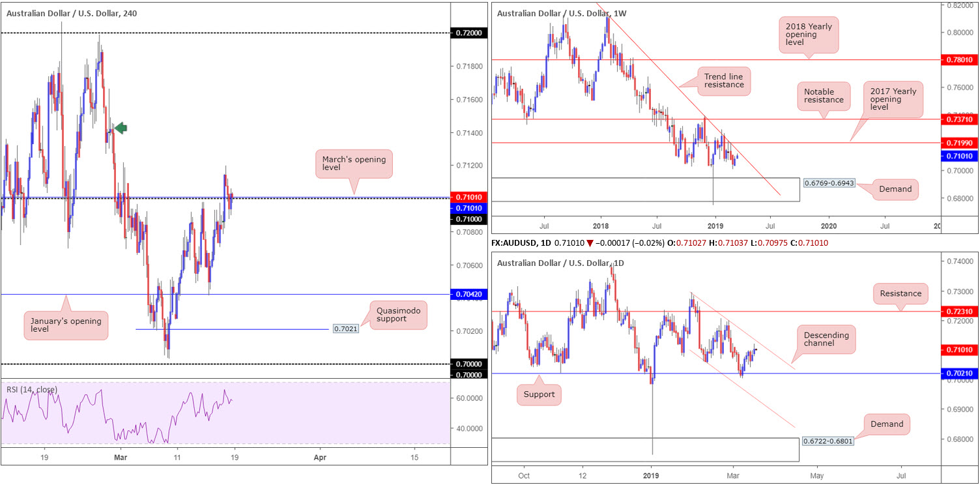The width and height of the screenshot is (980, 485).
Task: Click the black 0.71000 price label on the 240 chart
Action: [468, 219]
